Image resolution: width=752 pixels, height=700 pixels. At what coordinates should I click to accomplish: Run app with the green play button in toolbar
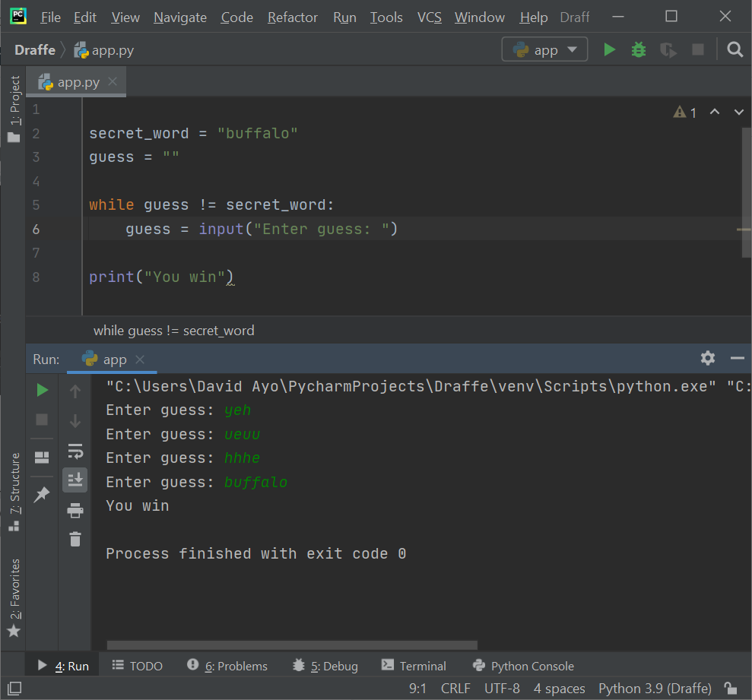[609, 50]
